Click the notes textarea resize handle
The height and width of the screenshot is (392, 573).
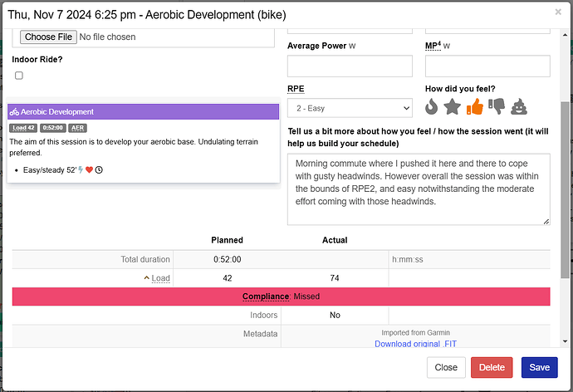click(x=546, y=222)
